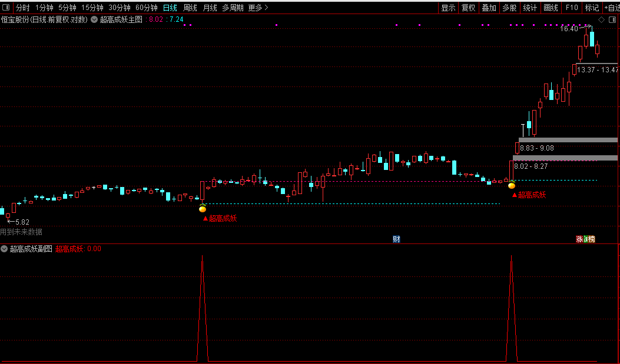Select the 30分钟 period tab
This screenshot has height=364, width=620.
point(120,8)
